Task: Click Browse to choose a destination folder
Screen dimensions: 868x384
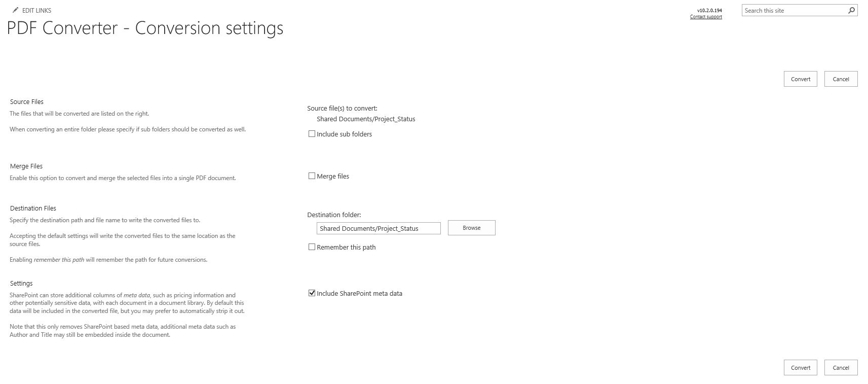Action: click(471, 227)
